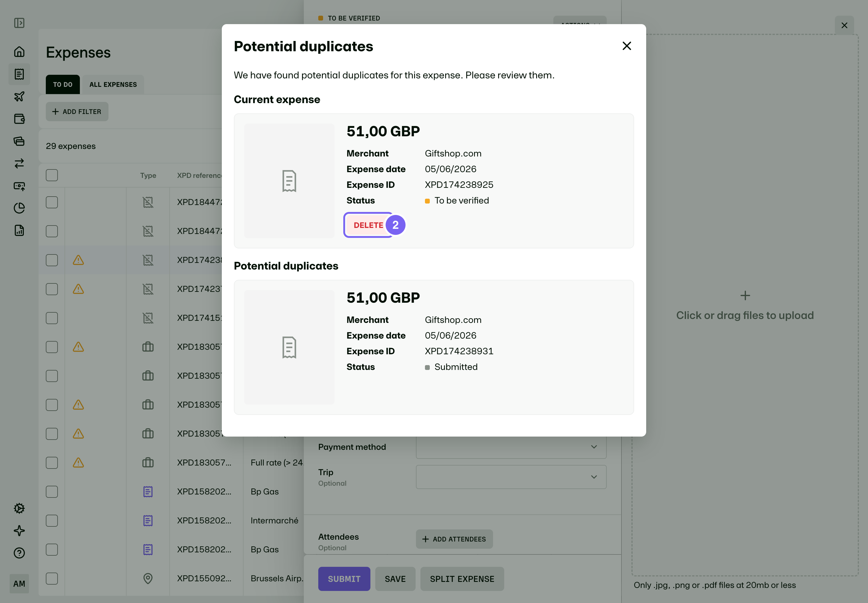This screenshot has height=603, width=868.
Task: Check the first XPD184472 row checkbox
Action: point(52,202)
